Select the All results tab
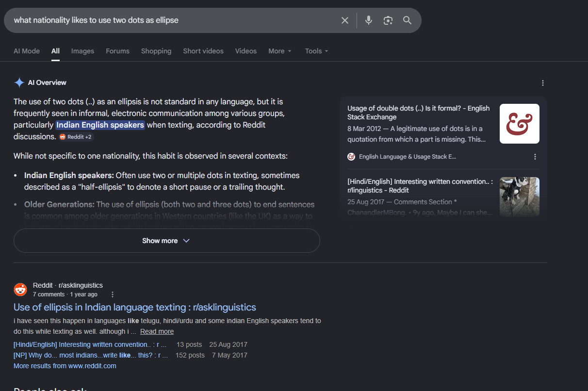Image resolution: width=588 pixels, height=391 pixels. pos(55,51)
